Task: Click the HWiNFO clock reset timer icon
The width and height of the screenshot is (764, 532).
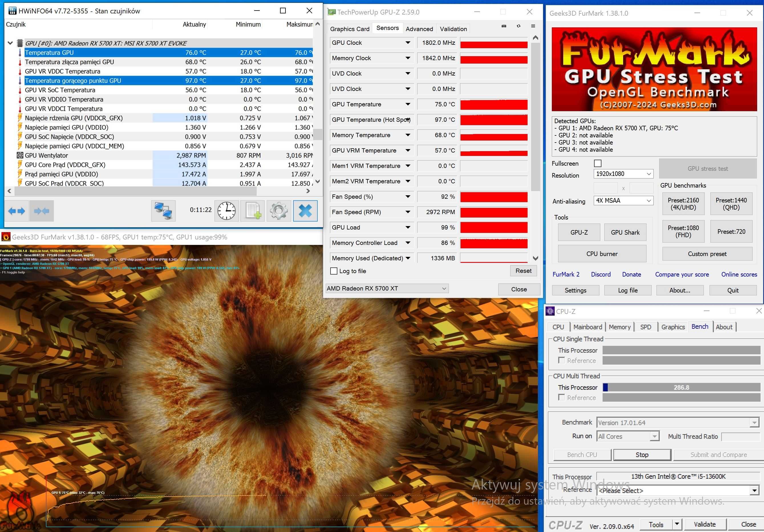Action: click(x=227, y=211)
